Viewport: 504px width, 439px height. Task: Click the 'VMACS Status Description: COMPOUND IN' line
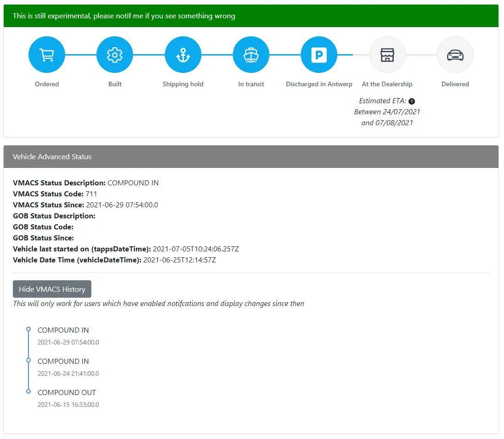click(x=85, y=183)
